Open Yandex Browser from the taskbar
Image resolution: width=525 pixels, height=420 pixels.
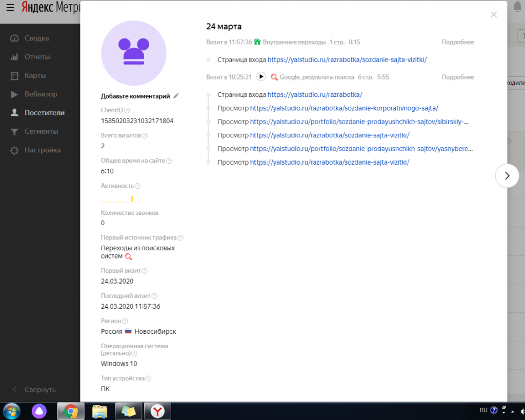[157, 411]
